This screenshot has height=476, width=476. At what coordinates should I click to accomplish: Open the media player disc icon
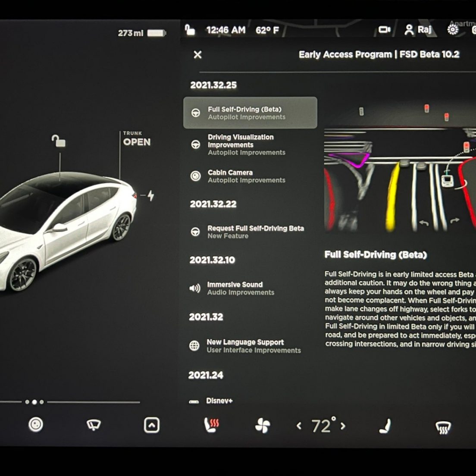[x=36, y=424]
